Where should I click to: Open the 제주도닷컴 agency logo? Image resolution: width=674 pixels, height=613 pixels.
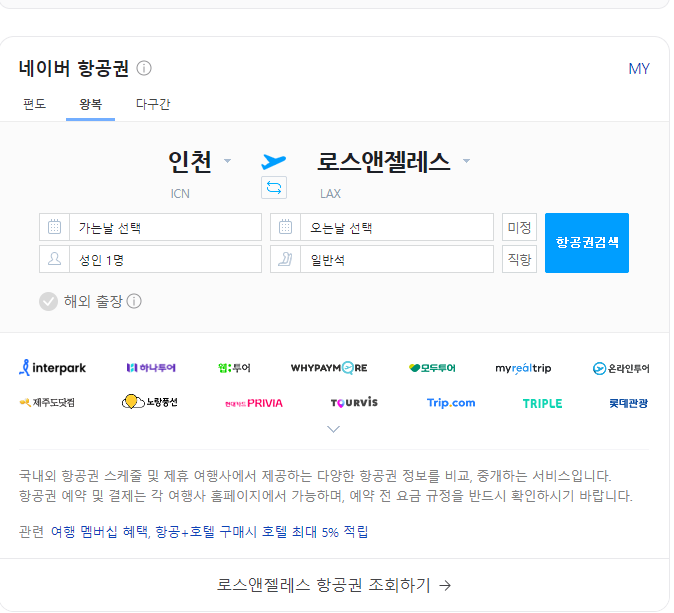tap(47, 403)
